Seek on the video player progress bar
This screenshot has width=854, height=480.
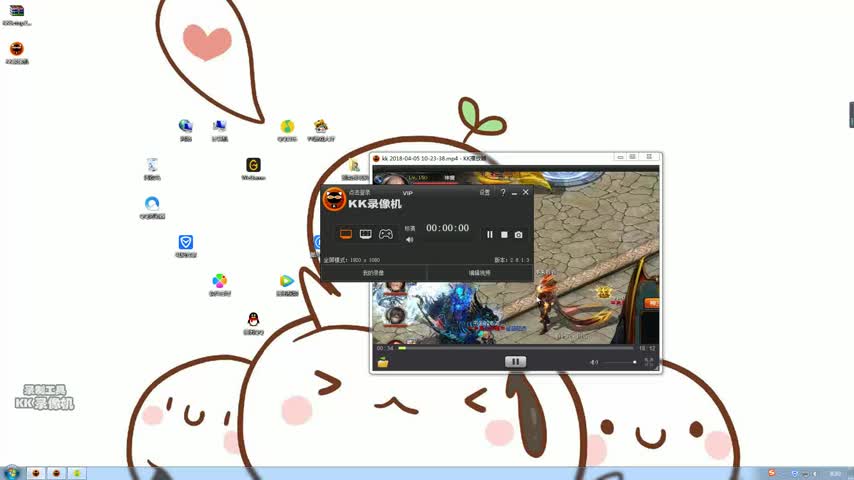tap(516, 348)
